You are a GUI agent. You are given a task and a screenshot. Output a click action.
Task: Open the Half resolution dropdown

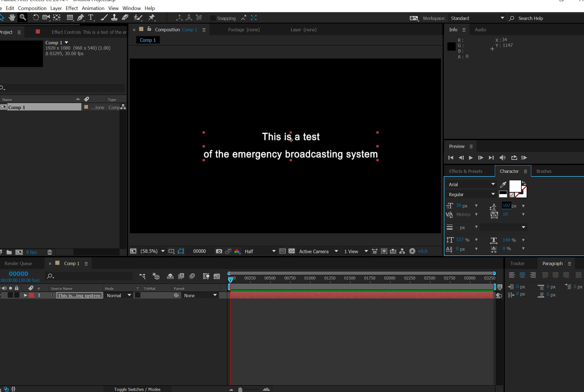tap(260, 251)
